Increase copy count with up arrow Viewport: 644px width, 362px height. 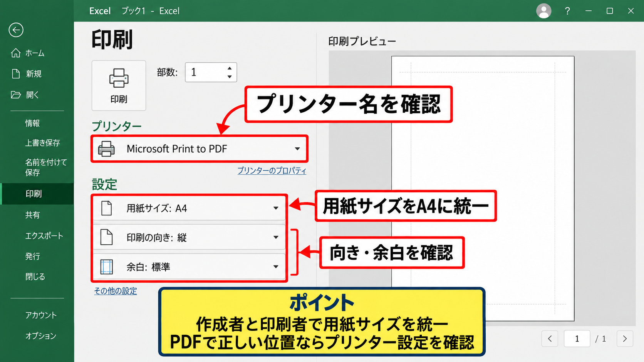point(230,68)
